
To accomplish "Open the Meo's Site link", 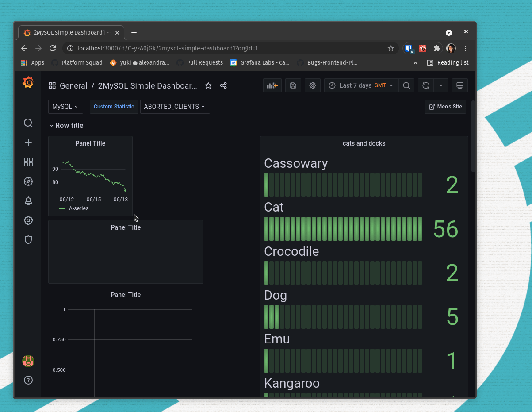I will (x=445, y=107).
